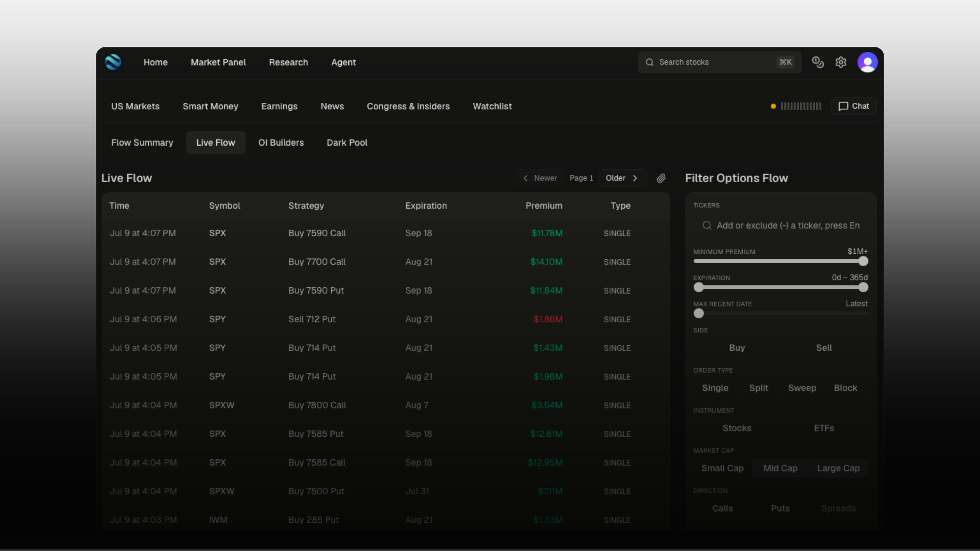Viewport: 980px width, 551px height.
Task: Go to Older page
Action: coord(623,178)
